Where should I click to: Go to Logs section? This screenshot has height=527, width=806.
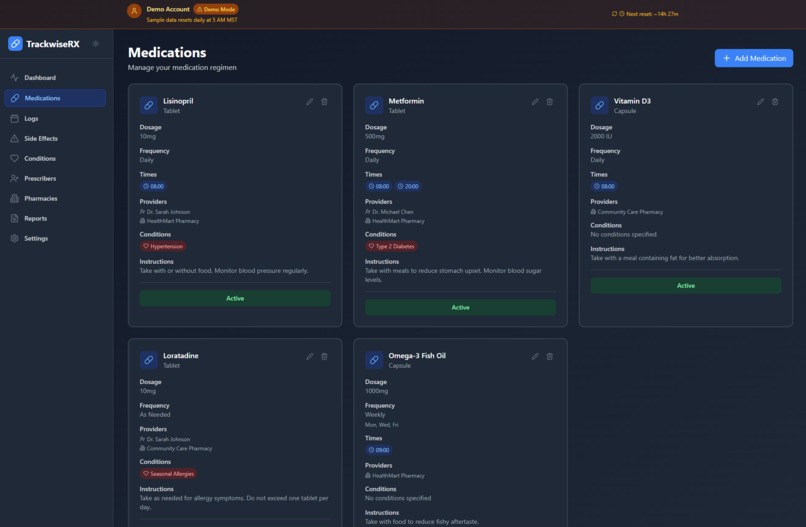55,118
